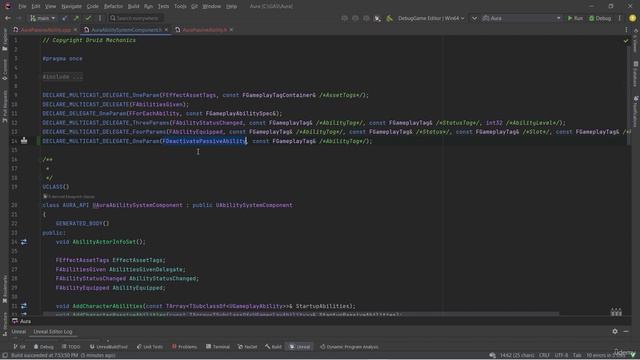Open VCS toolbar more options dots
This screenshot has width=640, height=360.
(100, 18)
